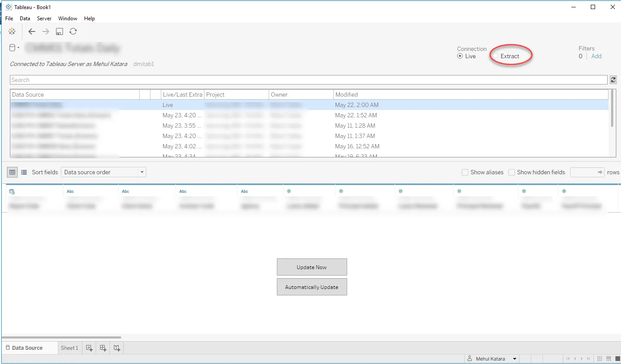This screenshot has height=364, width=621.
Task: Show the filmstrip view
Action: (x=609, y=359)
